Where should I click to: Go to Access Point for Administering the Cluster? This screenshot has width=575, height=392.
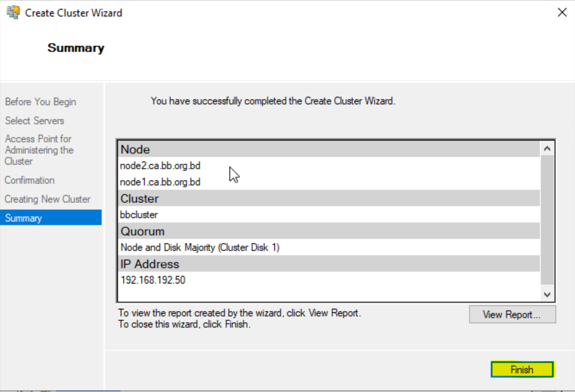pos(39,150)
